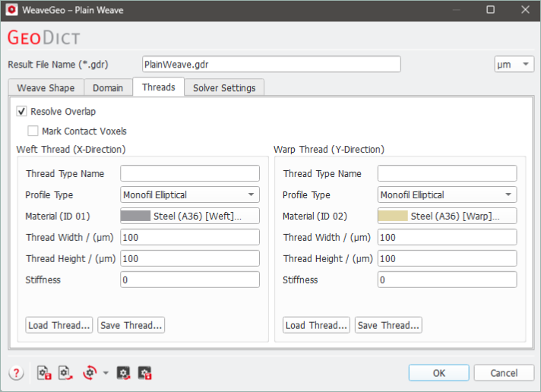The width and height of the screenshot is (541, 392).
Task: Click the Cancel button
Action: pos(504,373)
